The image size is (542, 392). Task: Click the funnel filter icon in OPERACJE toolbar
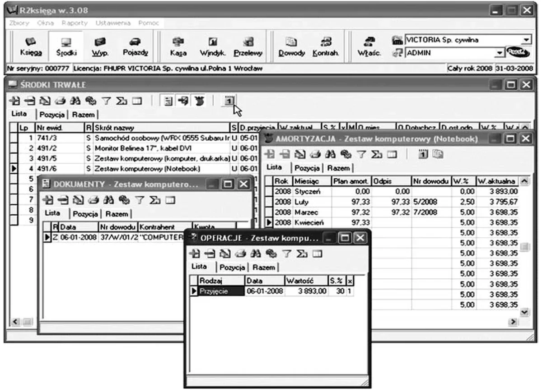click(x=286, y=254)
